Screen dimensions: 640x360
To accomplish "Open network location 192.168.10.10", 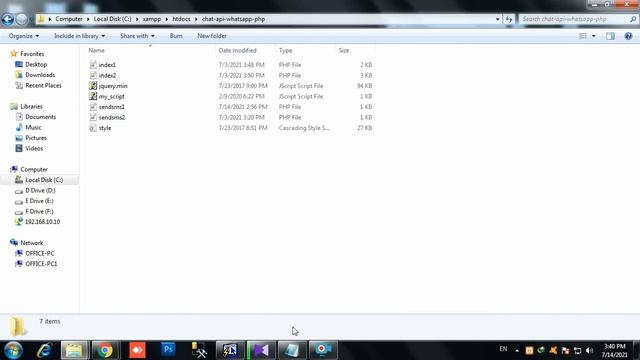I will coord(42,222).
